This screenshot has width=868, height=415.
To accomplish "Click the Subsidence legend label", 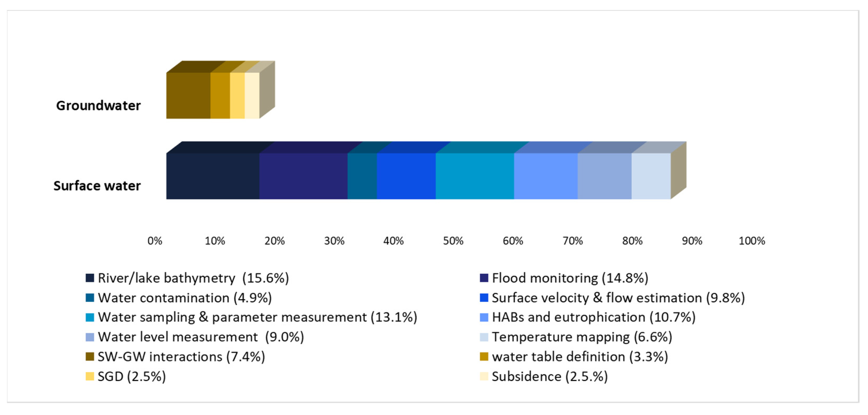I will point(550,377).
